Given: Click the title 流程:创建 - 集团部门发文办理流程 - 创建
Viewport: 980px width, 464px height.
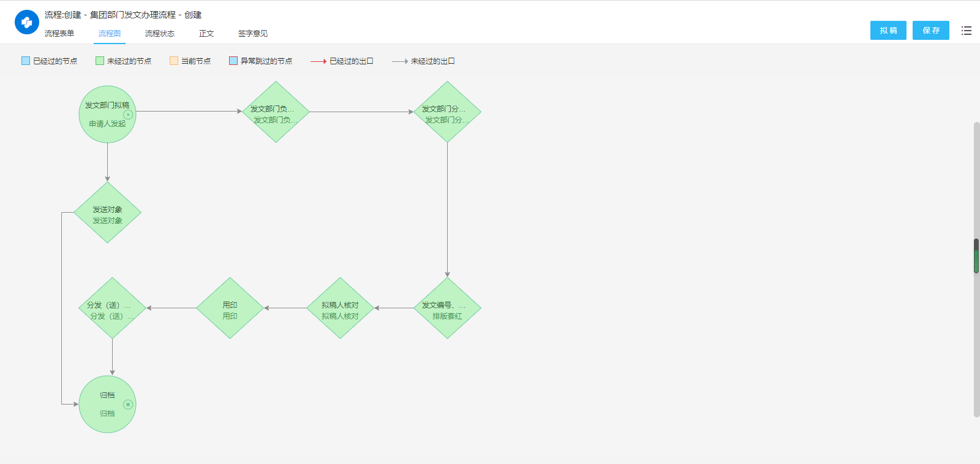Looking at the screenshot, I should (x=123, y=15).
